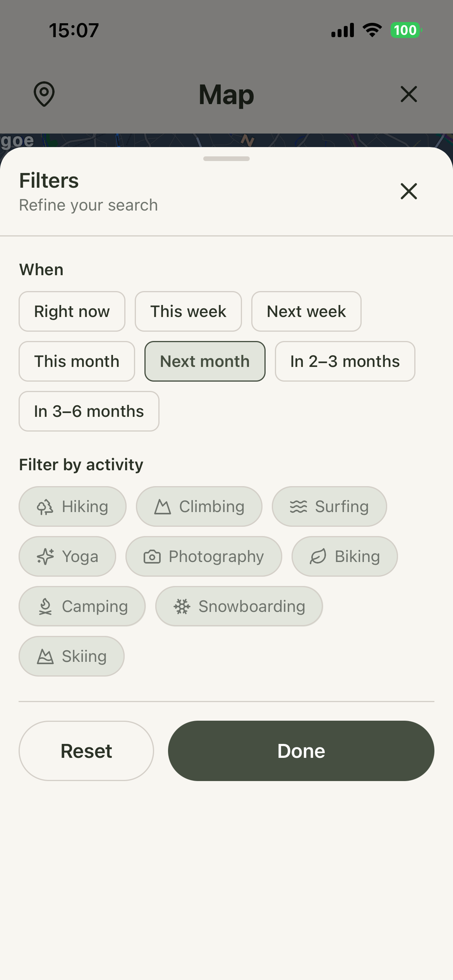The height and width of the screenshot is (980, 453).
Task: Tap Done to apply filters
Action: coord(301,750)
